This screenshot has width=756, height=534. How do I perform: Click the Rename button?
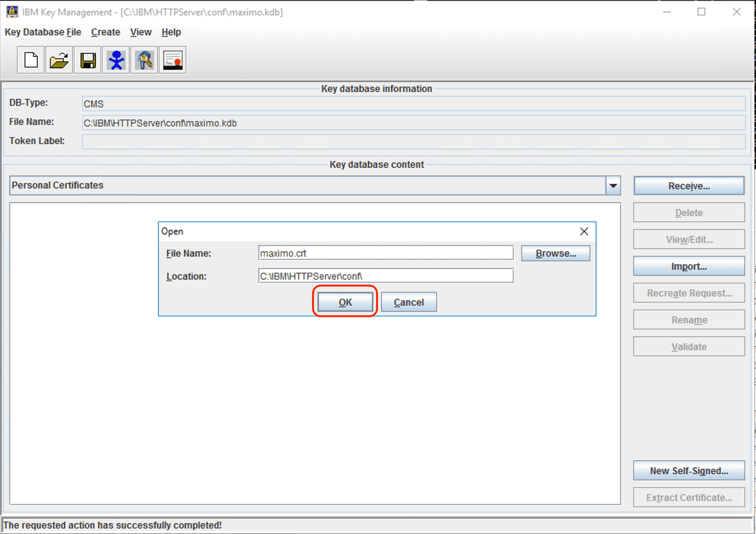tap(689, 320)
